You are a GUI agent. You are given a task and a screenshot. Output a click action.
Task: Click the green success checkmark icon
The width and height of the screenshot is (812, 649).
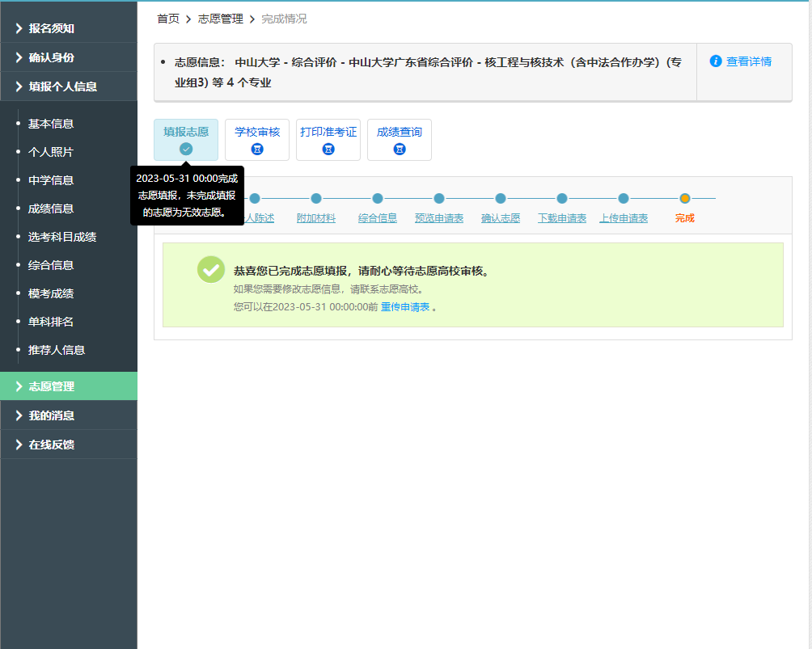click(x=211, y=270)
